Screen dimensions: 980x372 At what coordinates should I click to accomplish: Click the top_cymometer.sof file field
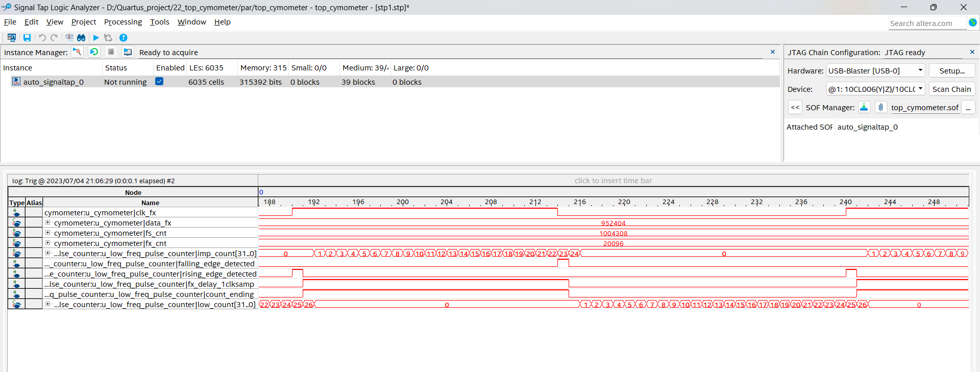[925, 107]
